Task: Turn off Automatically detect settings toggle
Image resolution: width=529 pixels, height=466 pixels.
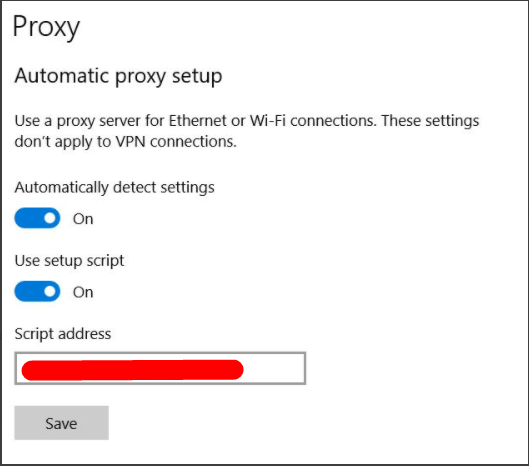Action: click(x=37, y=218)
